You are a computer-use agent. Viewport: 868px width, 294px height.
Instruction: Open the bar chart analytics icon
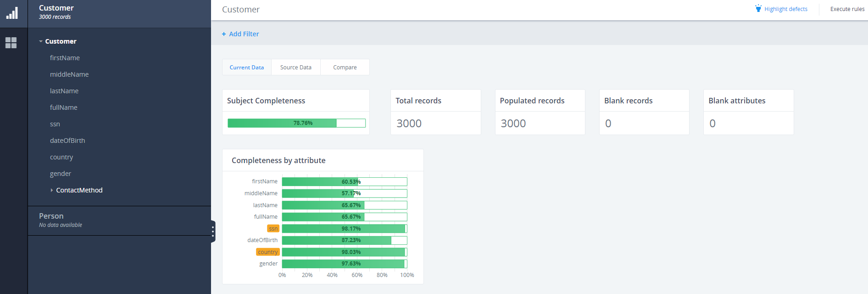(x=12, y=13)
